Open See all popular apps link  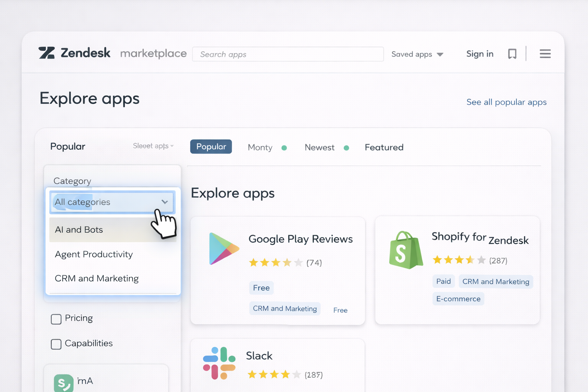[506, 102]
